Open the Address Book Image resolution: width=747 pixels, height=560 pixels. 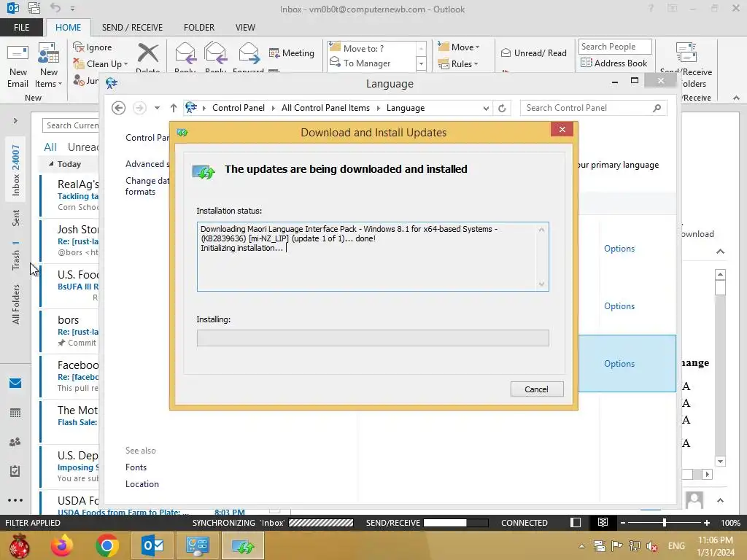(x=614, y=63)
